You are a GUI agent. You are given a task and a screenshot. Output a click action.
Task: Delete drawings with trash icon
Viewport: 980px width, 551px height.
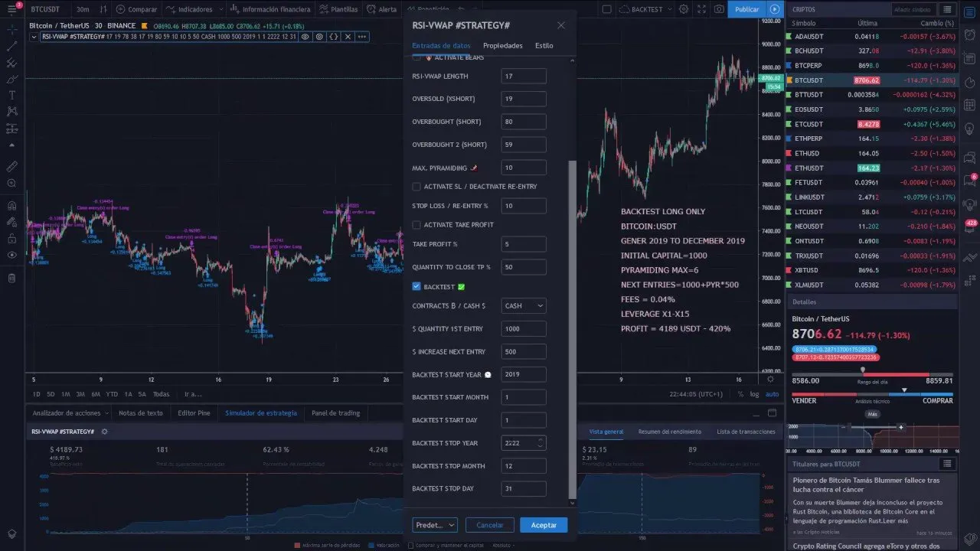(x=11, y=278)
